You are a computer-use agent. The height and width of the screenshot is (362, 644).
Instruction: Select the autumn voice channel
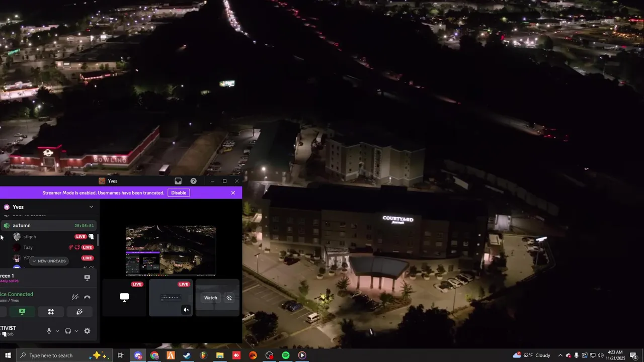(48, 226)
